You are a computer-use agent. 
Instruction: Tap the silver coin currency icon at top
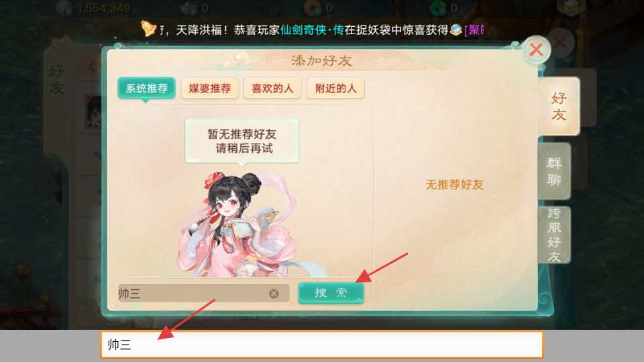tap(64, 8)
